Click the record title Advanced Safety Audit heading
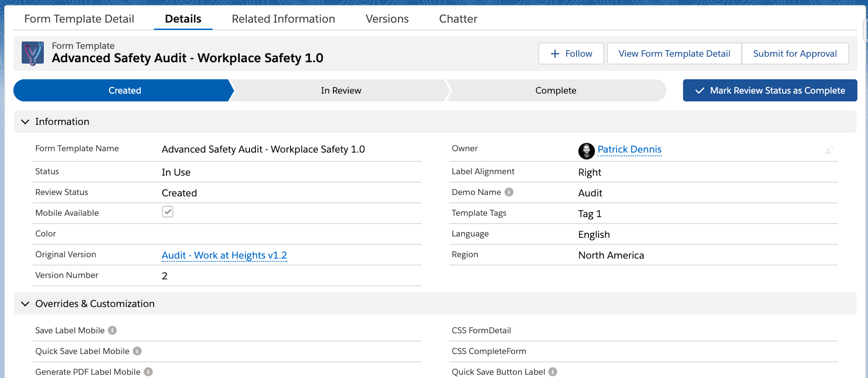 pos(187,58)
